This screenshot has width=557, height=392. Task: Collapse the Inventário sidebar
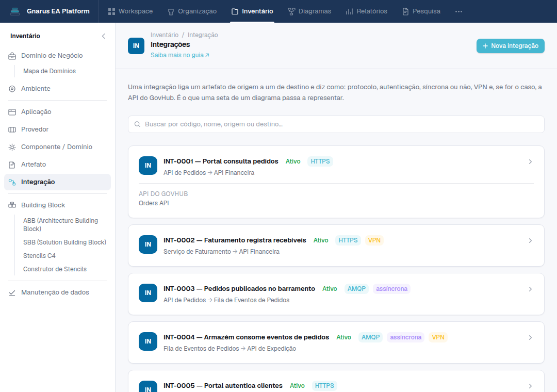point(103,36)
